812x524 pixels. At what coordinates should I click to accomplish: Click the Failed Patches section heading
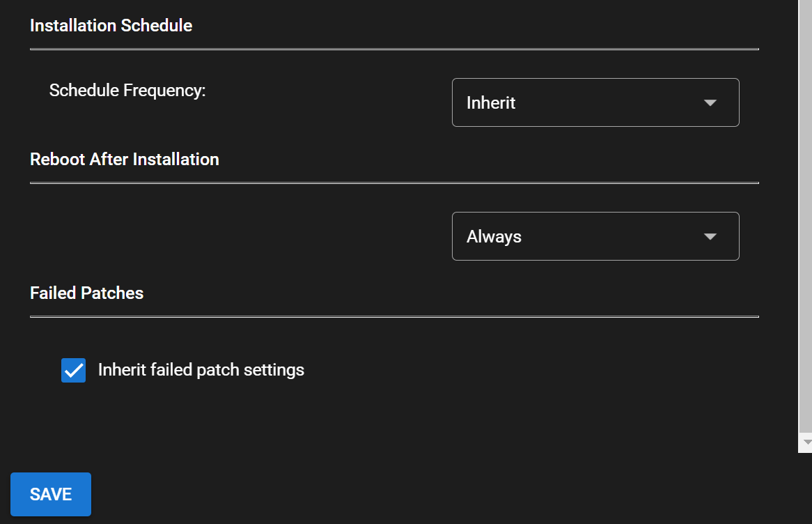tap(86, 293)
